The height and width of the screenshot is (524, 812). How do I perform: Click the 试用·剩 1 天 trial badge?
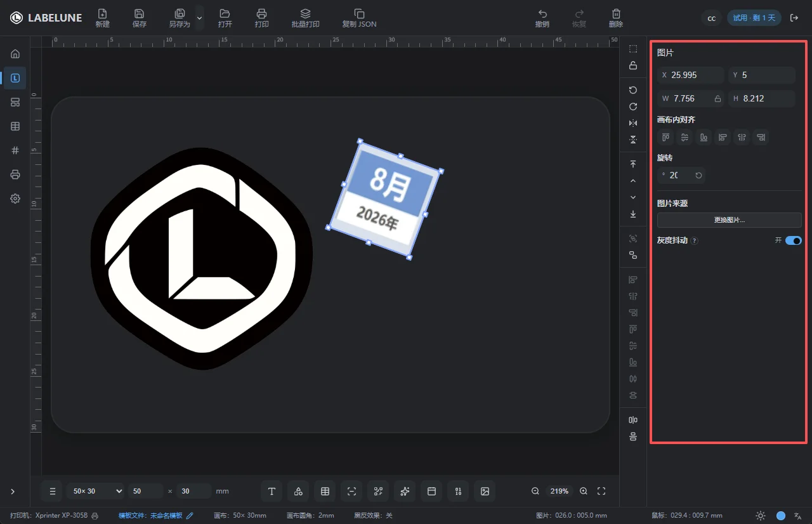754,18
